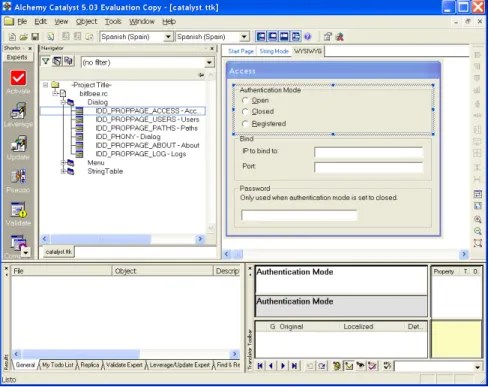Select IDD_PROPPAGE_PATHS - Paths tree item
Image resolution: width=491 pixels, height=387 pixels.
pyautogui.click(x=147, y=128)
